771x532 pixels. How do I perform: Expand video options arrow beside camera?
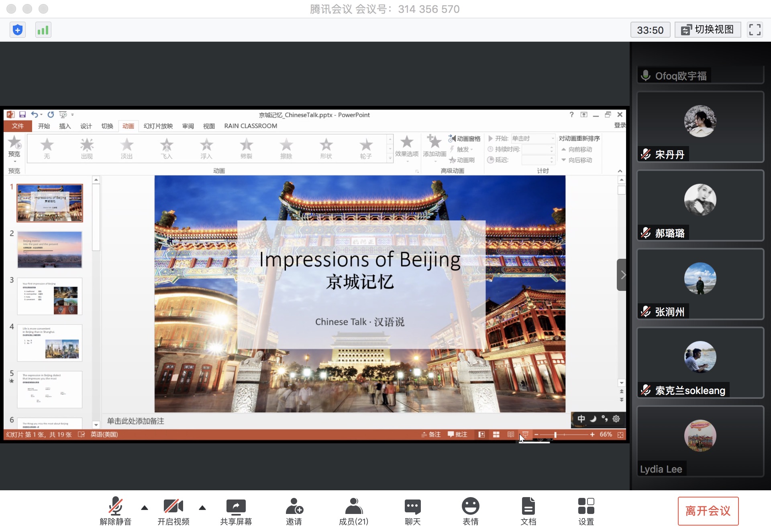(202, 508)
